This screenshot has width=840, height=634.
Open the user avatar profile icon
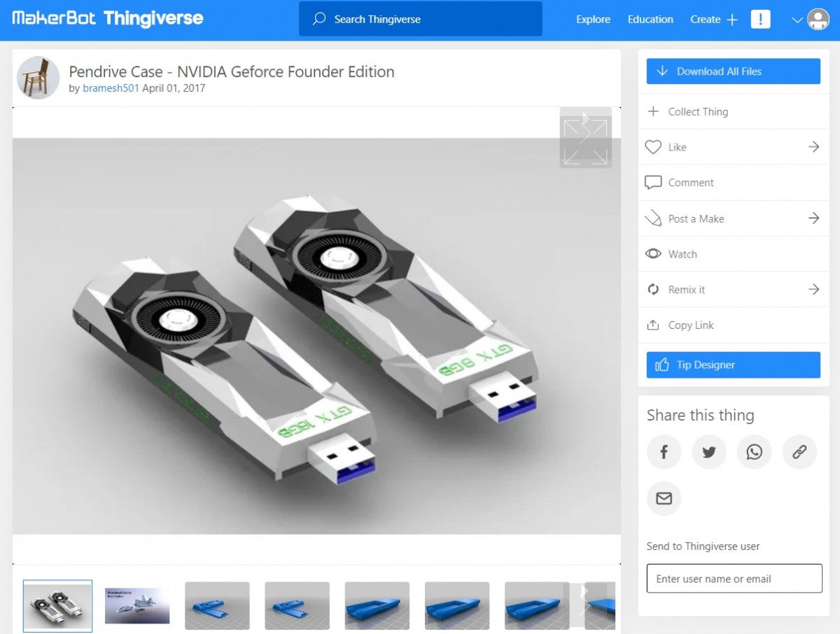[x=818, y=19]
